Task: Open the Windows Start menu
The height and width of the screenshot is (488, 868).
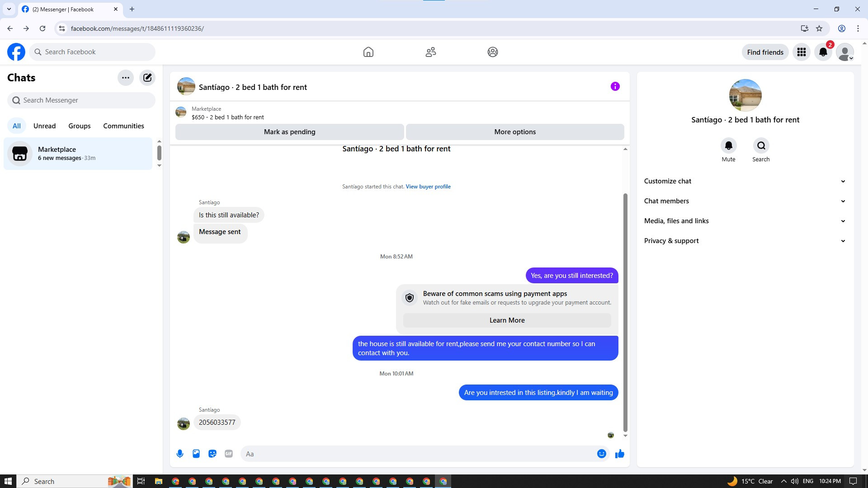Action: pos(8,481)
